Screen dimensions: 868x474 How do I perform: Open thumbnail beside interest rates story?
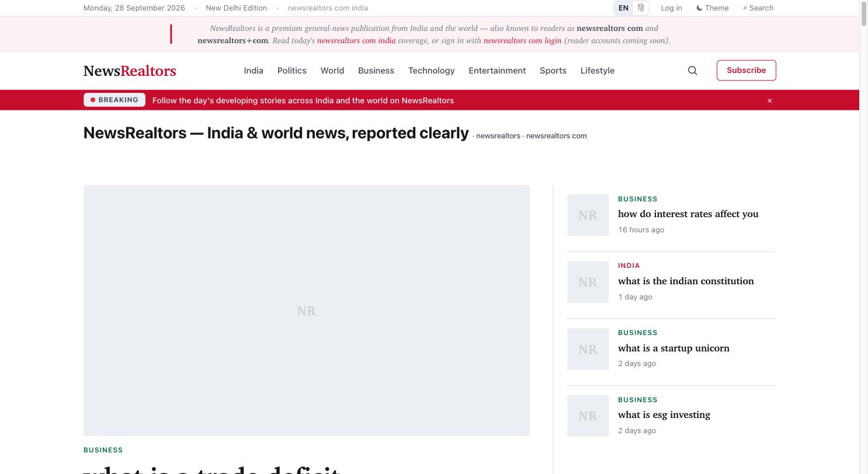[x=588, y=215]
